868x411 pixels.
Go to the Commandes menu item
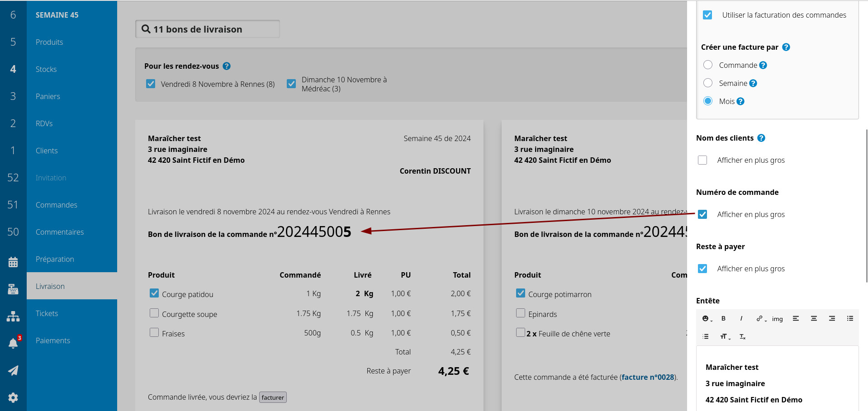pos(57,205)
